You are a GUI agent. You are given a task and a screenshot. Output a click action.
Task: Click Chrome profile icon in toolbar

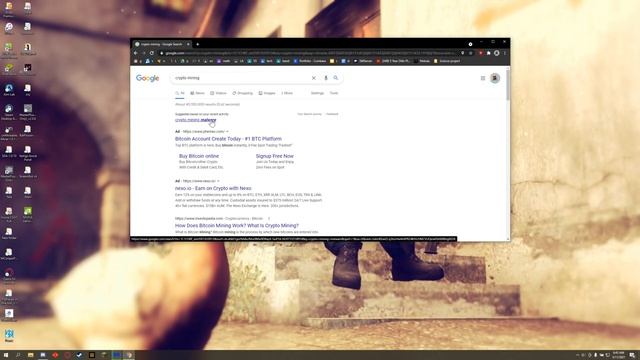click(x=497, y=53)
